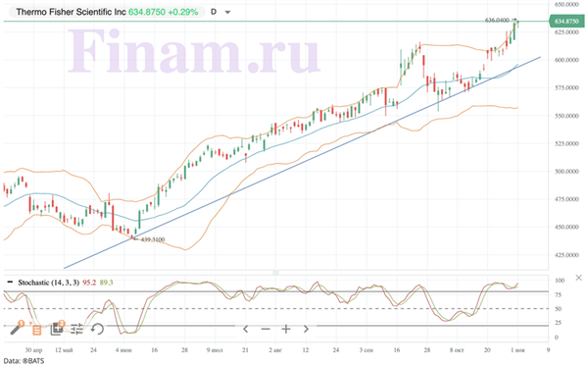Open the orange list panel icon
588x366 pixels.
point(37,330)
